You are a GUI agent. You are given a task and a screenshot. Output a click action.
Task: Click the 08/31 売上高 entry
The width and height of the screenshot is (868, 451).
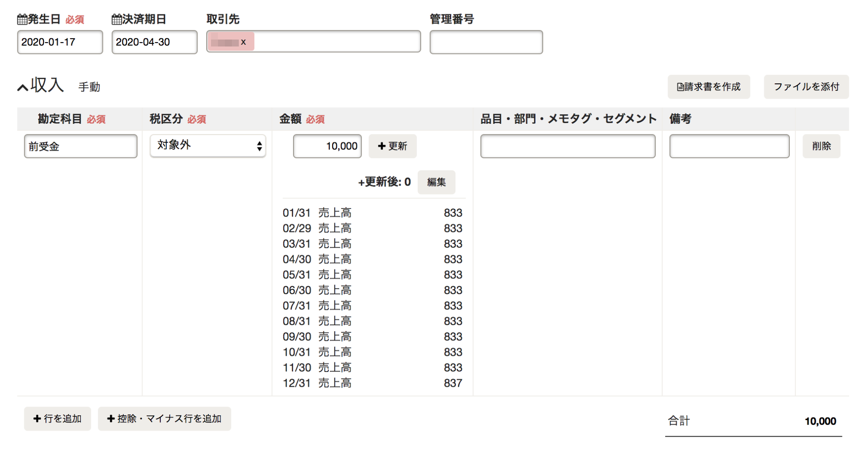pyautogui.click(x=373, y=321)
